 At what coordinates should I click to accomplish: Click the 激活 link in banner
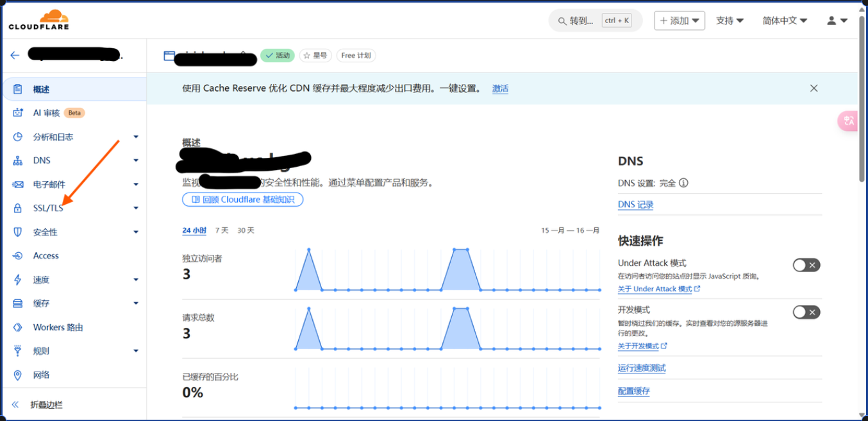500,89
